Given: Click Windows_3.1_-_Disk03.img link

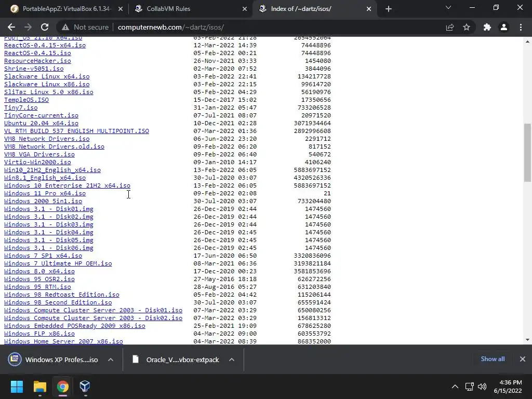Looking at the screenshot, I should click(48, 224).
